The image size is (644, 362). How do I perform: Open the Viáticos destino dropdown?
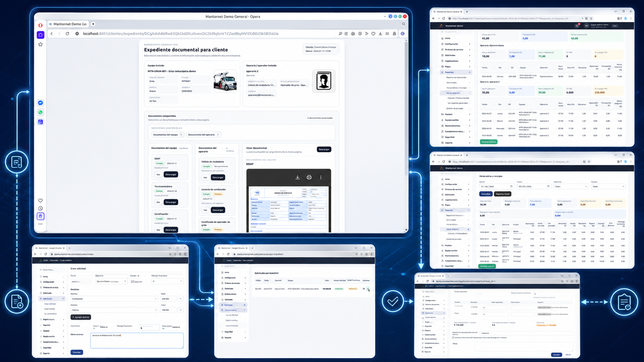pyautogui.click(x=114, y=310)
